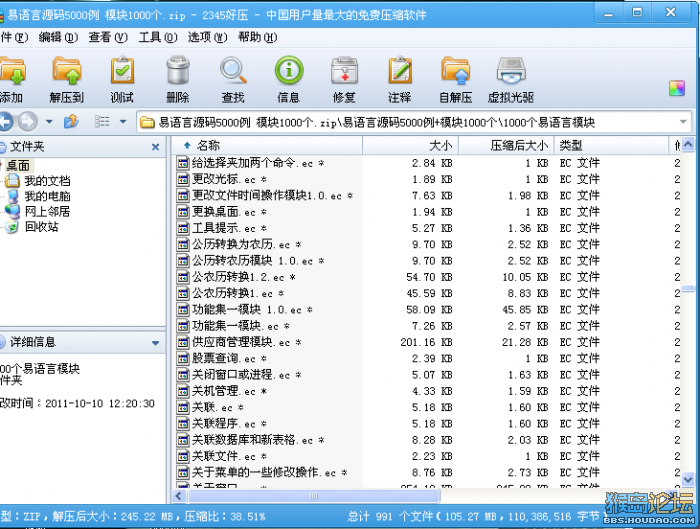700x529 pixels.
Task: Click the 删除 (Delete) trash can icon
Action: point(178,70)
